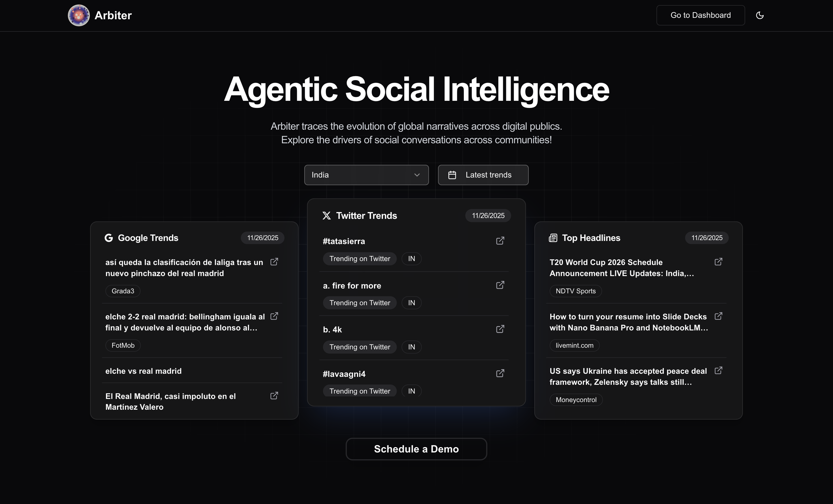Click 'elche vs real madrid' Google trend
The height and width of the screenshot is (504, 833).
(x=143, y=371)
